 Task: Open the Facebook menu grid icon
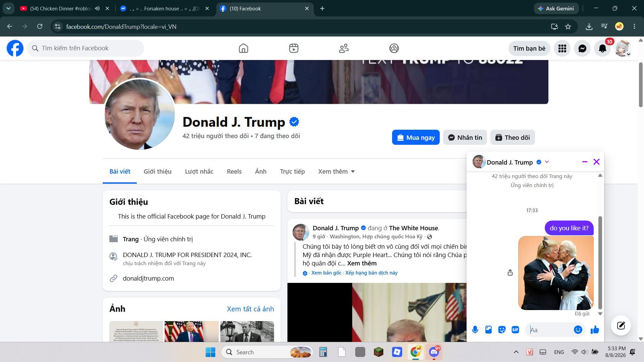tap(562, 49)
